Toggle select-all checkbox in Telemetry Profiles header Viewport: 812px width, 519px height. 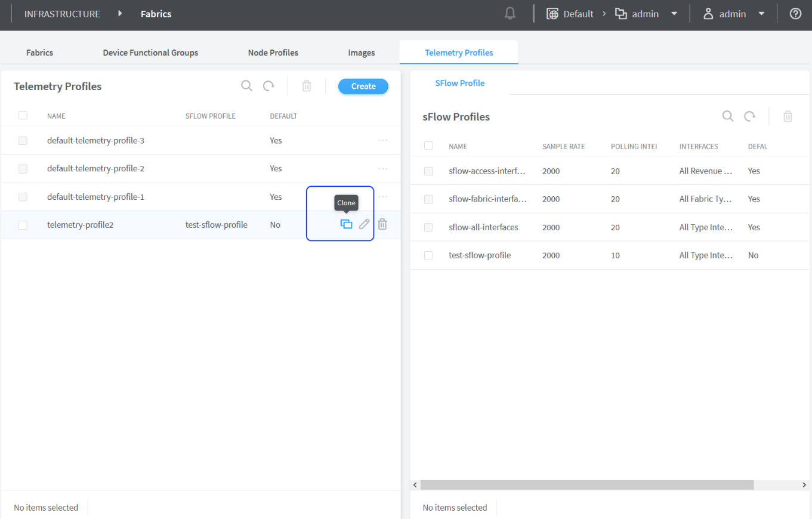click(23, 115)
